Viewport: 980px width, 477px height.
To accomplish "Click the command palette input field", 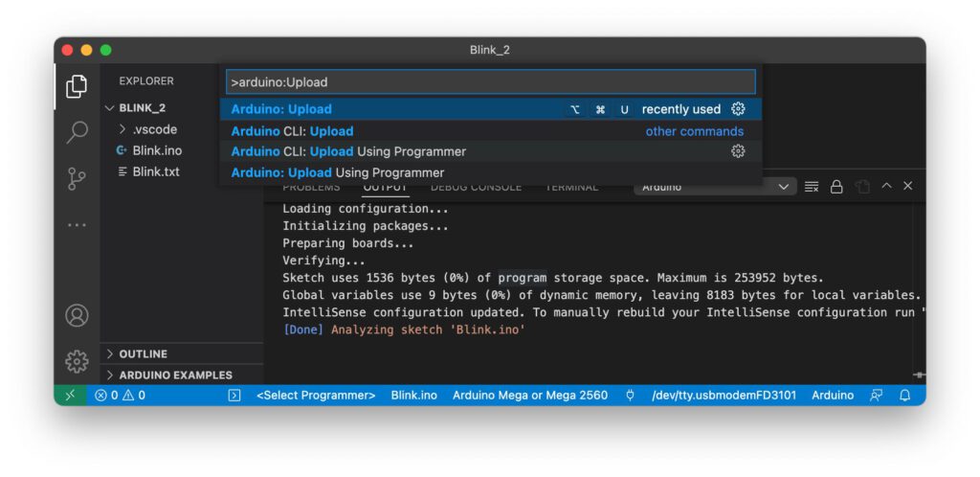I will [x=491, y=82].
